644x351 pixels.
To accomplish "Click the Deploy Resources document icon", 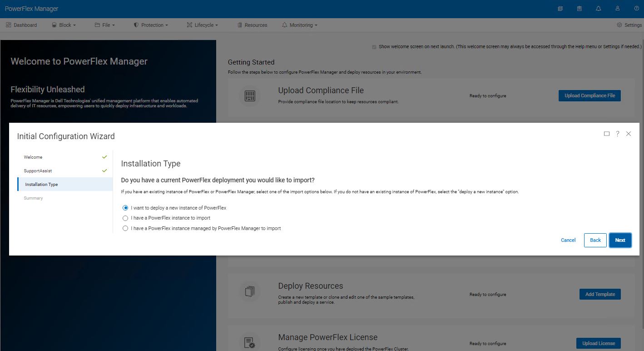I will pyautogui.click(x=249, y=291).
